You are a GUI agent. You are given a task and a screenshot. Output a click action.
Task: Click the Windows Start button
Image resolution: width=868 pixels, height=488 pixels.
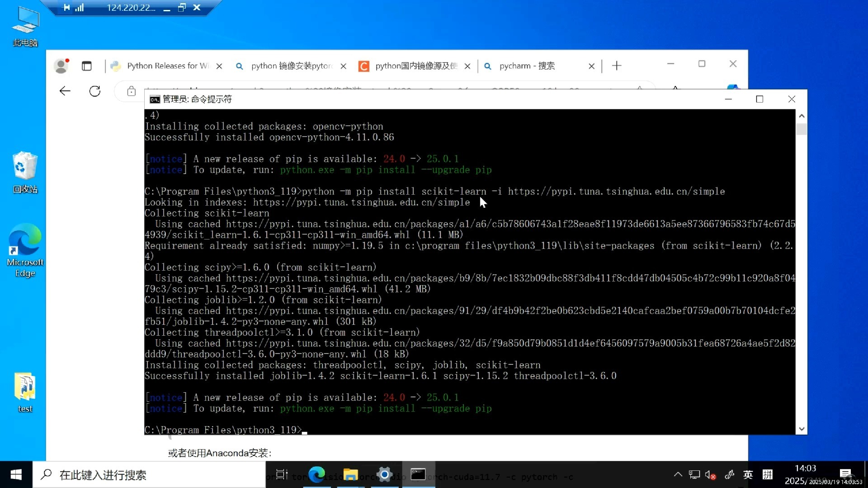(16, 474)
